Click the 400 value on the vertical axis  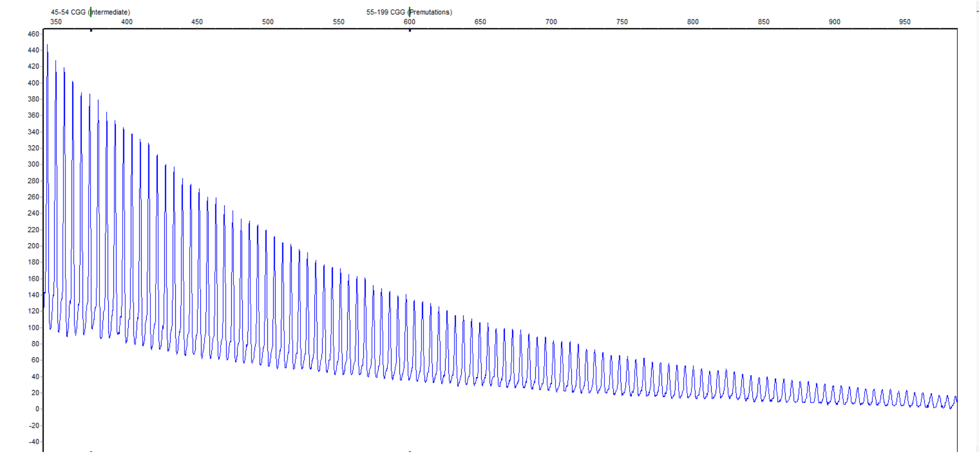tap(33, 83)
